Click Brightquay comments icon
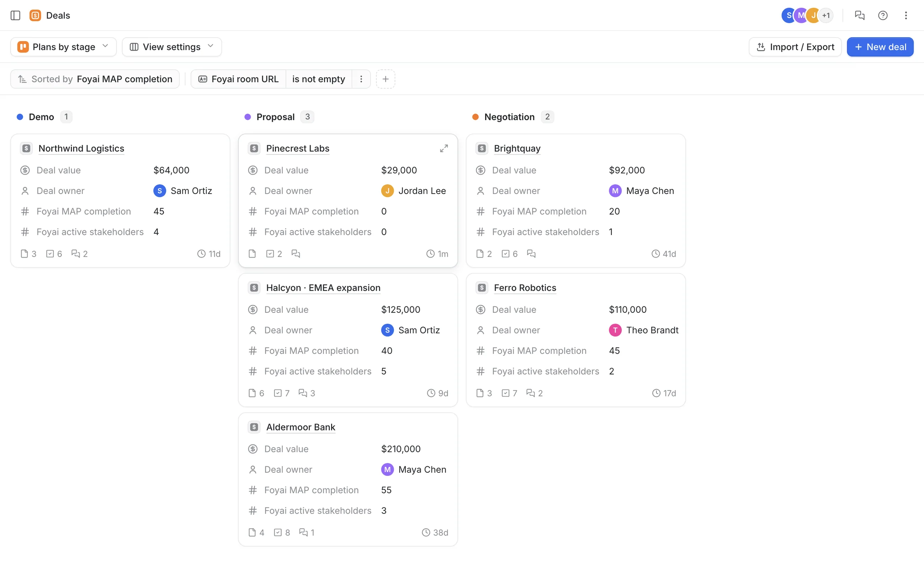This screenshot has height=578, width=924. tap(531, 254)
